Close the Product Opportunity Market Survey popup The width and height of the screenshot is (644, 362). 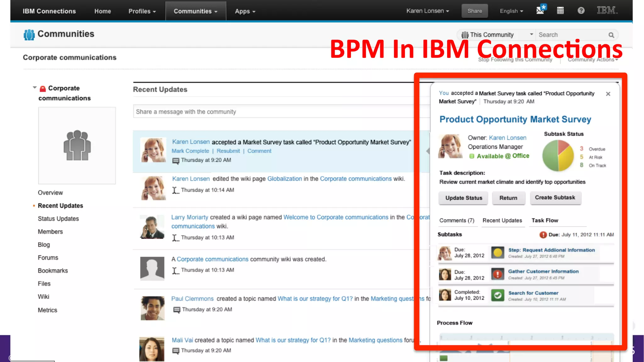click(x=608, y=94)
